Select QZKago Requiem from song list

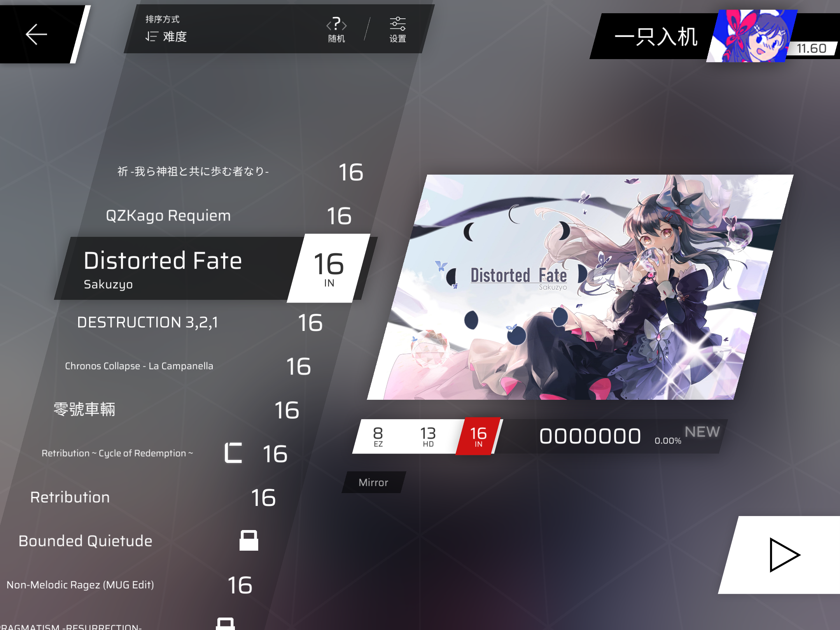click(168, 215)
